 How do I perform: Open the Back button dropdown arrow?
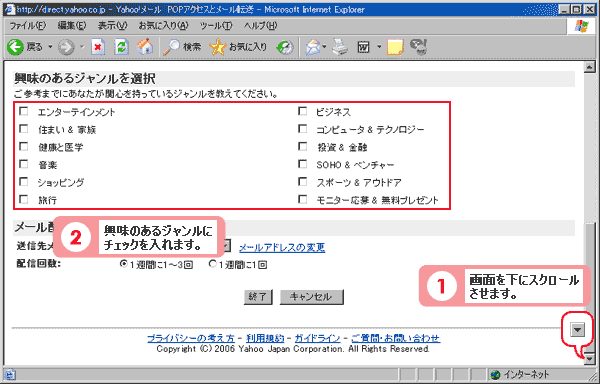point(50,47)
